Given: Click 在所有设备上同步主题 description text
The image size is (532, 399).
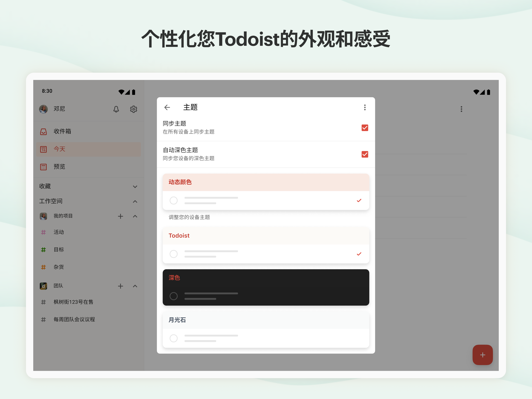Looking at the screenshot, I should [x=189, y=132].
